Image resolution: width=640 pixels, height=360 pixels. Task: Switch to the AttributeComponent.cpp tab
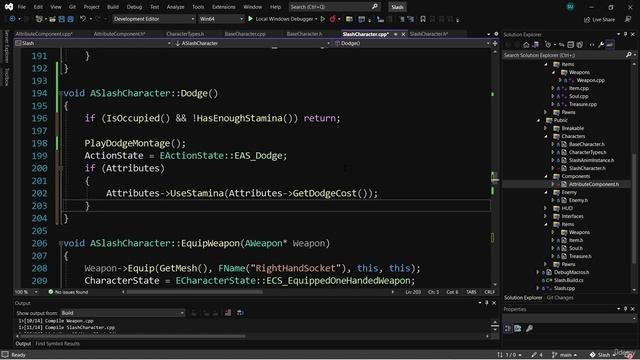tap(44, 34)
